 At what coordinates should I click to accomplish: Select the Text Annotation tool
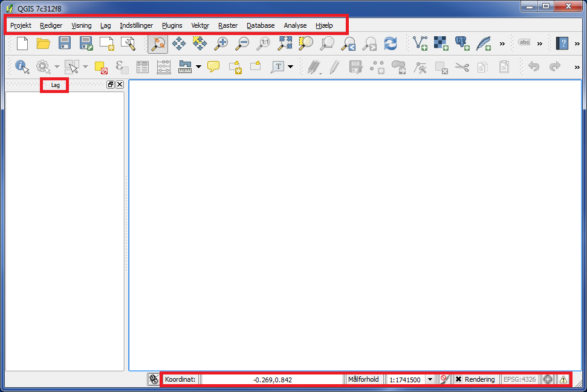277,67
